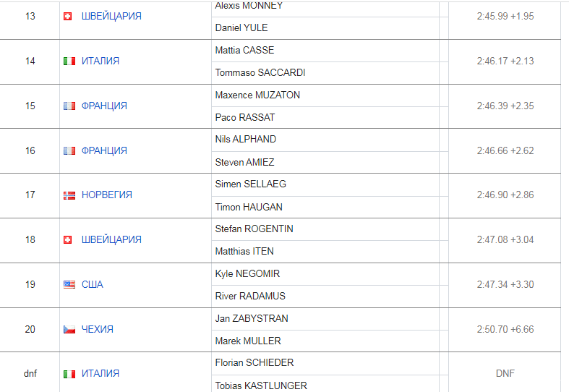
Task: Click the Swiss flag icon in row 13
Action: (x=67, y=17)
